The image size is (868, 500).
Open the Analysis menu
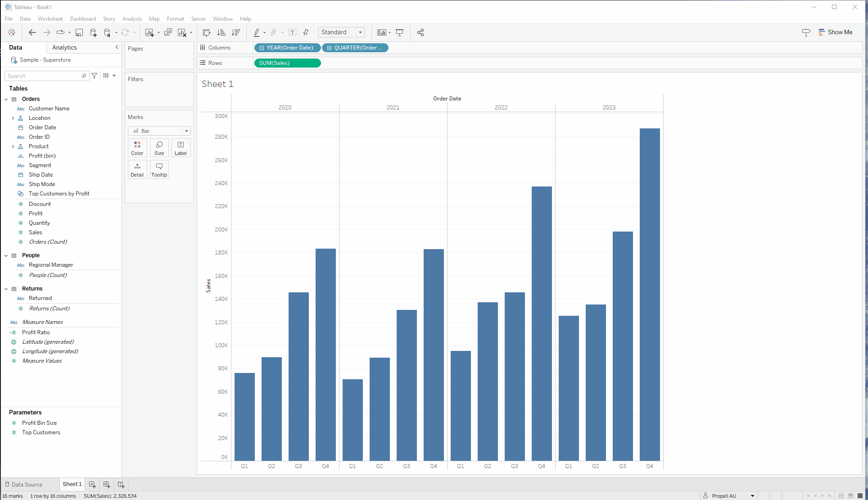132,19
